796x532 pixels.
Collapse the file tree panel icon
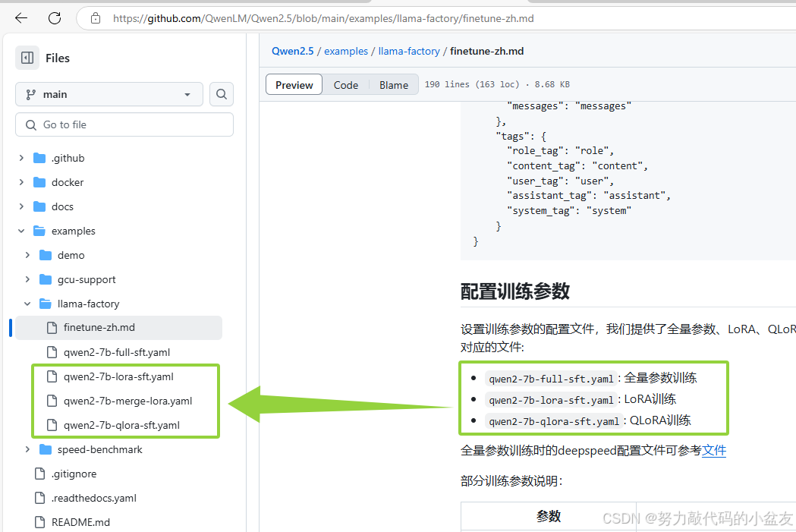(x=27, y=58)
